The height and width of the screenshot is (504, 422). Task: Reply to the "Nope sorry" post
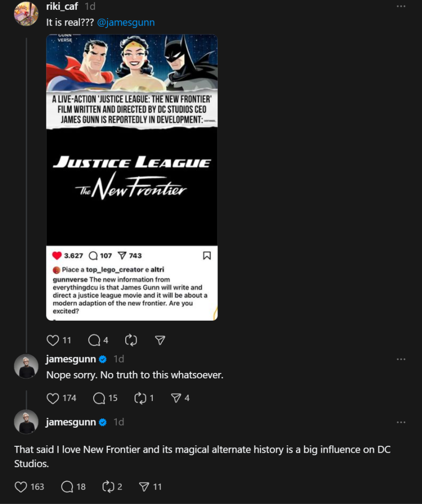pyautogui.click(x=99, y=398)
